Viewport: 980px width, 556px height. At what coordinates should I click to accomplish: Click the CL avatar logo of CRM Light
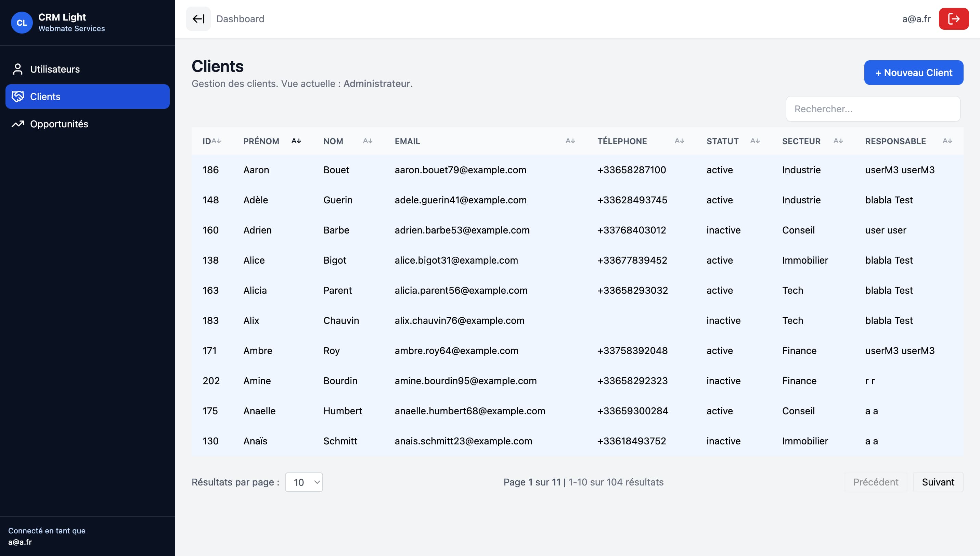tap(22, 23)
